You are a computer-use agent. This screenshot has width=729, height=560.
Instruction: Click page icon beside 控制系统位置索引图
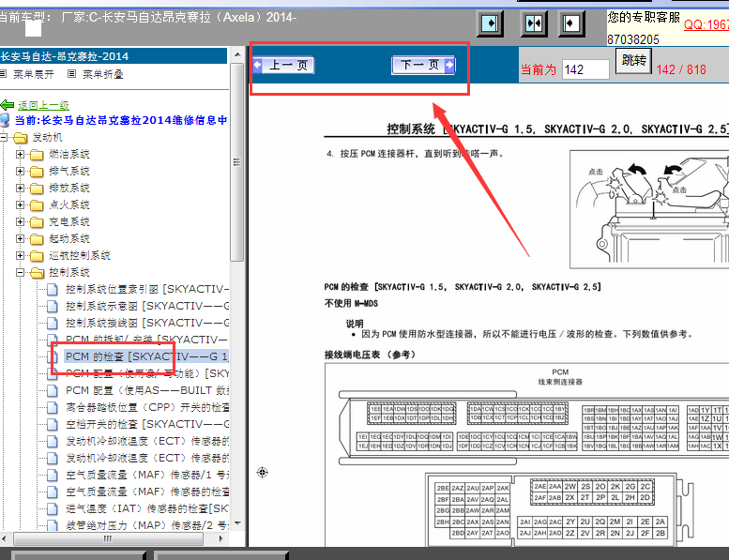[53, 290]
